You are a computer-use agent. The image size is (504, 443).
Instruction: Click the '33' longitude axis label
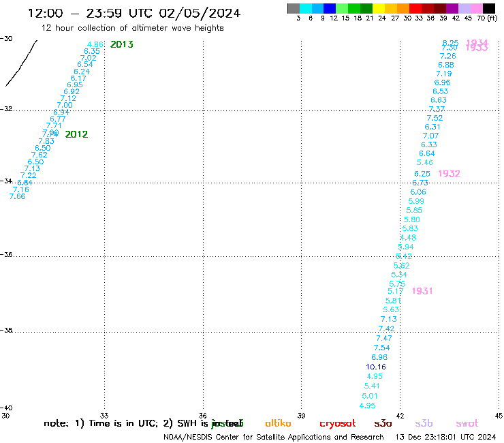104,416
